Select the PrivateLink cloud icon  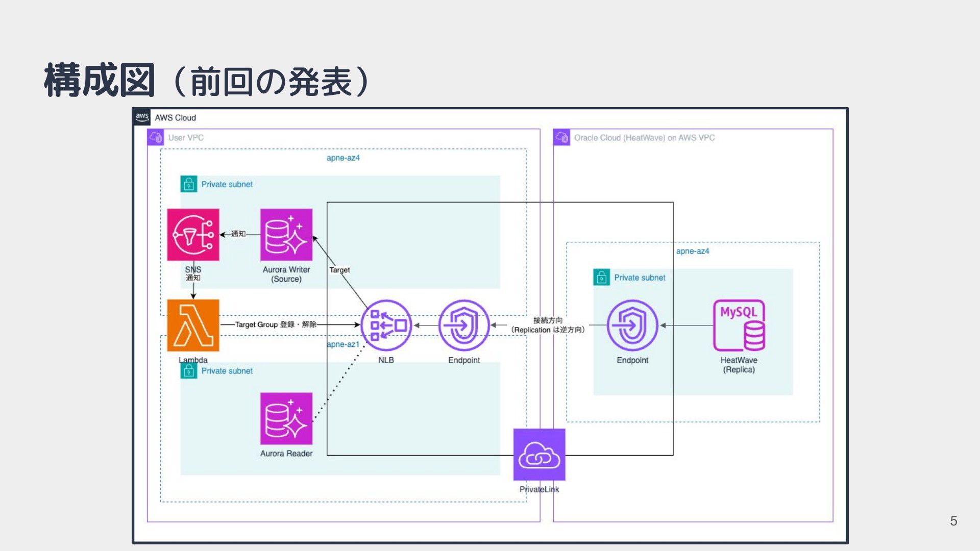(x=540, y=455)
